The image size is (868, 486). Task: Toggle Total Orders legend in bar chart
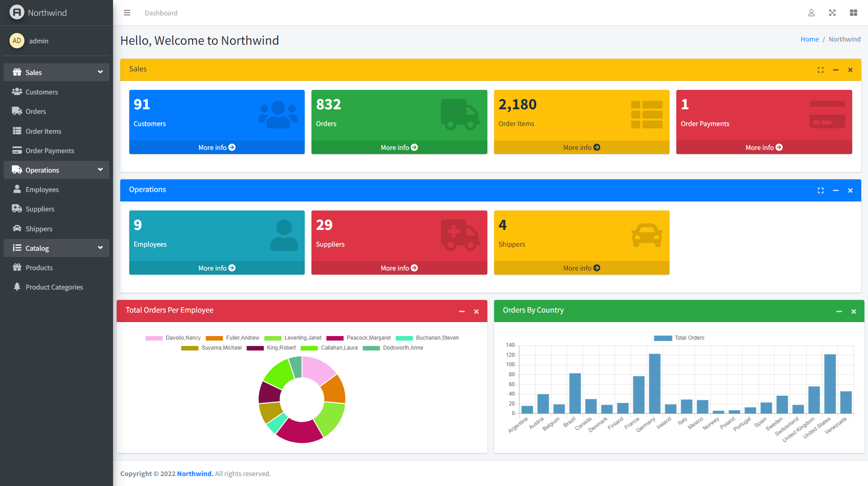(x=679, y=338)
